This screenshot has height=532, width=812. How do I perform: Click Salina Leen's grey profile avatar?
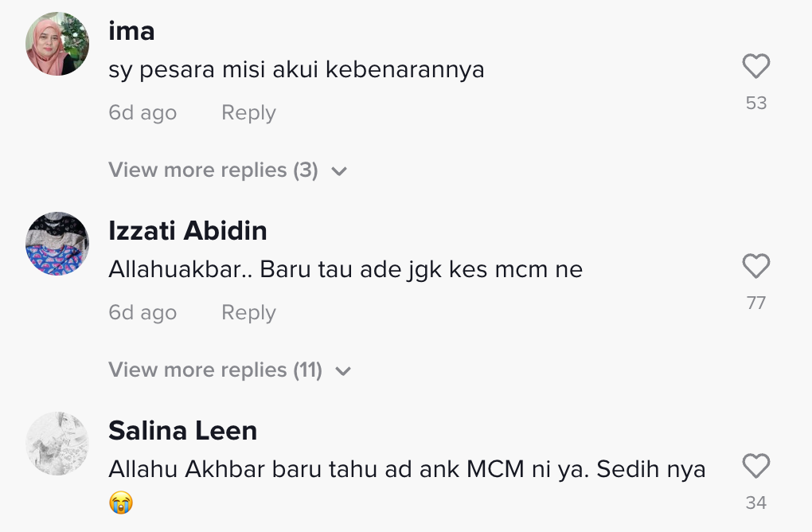coord(57,444)
